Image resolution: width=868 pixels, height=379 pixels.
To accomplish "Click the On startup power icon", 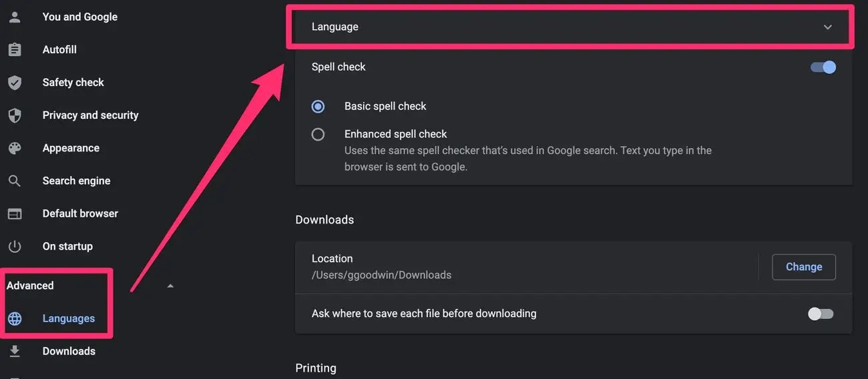I will (x=15, y=246).
